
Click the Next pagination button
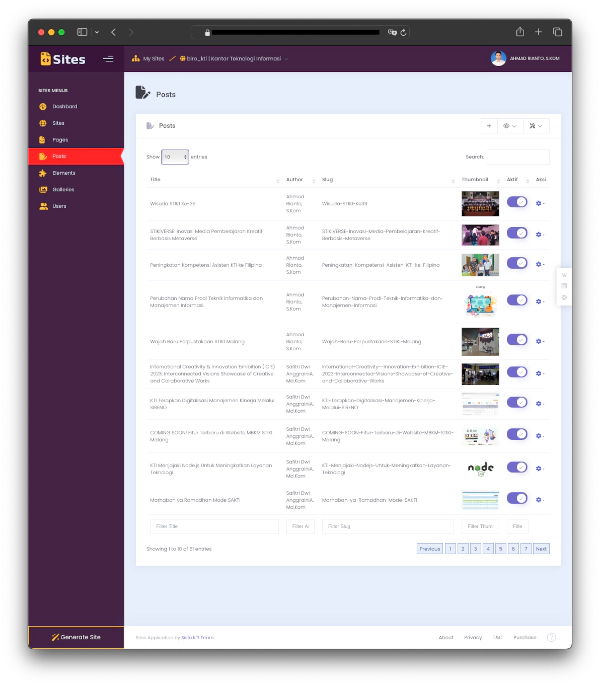[x=541, y=549]
